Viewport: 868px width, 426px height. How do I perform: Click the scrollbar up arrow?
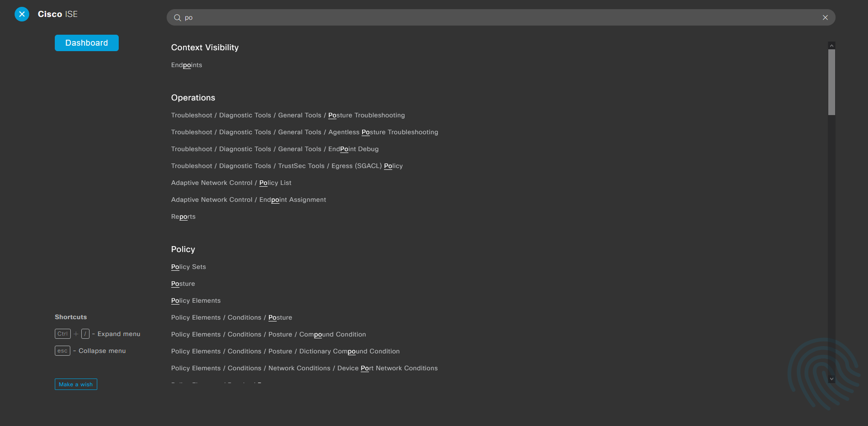(831, 46)
